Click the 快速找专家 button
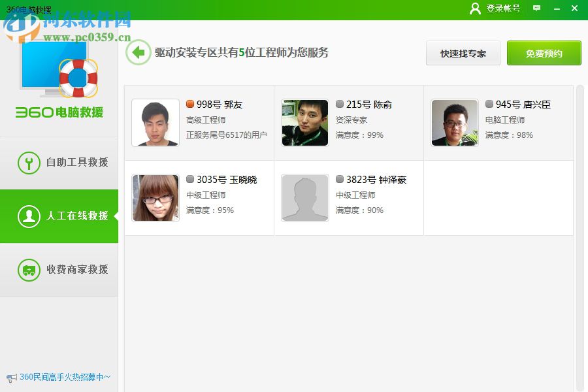Viewport: 588px width, 392px height. tap(463, 54)
